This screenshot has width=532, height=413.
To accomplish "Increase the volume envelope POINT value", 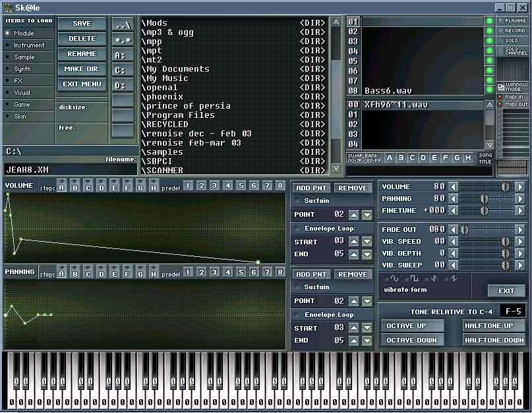I will tap(354, 215).
